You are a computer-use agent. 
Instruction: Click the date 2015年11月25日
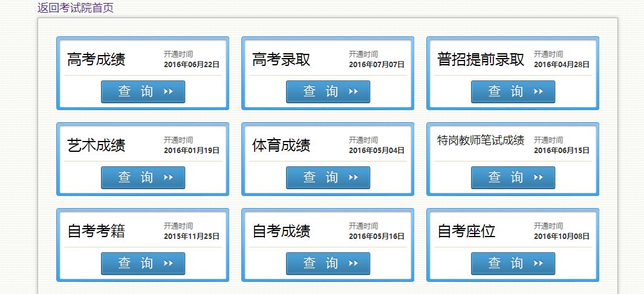192,236
